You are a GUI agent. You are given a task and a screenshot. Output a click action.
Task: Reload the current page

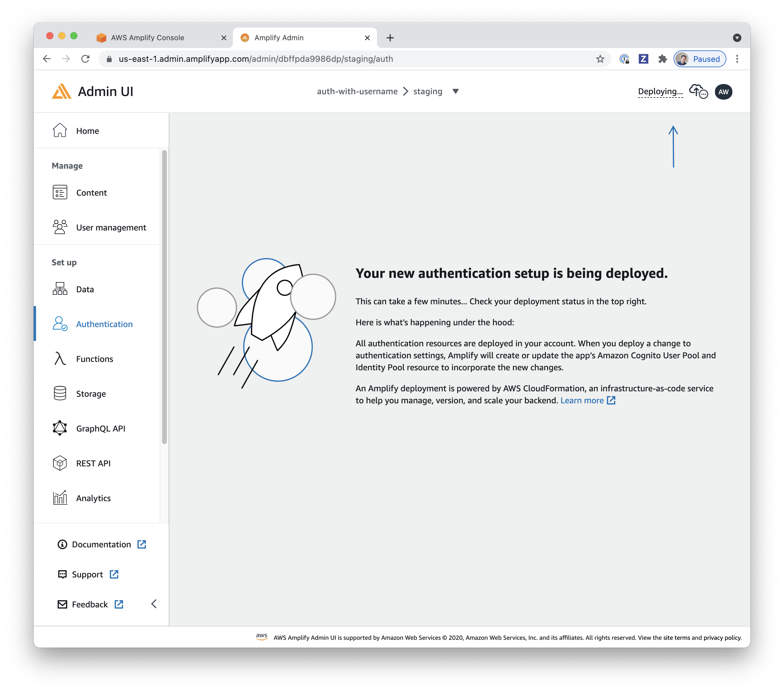pyautogui.click(x=85, y=59)
